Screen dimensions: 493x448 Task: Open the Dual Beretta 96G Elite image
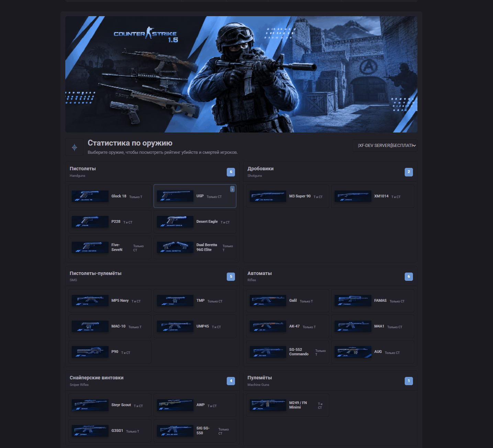(175, 247)
